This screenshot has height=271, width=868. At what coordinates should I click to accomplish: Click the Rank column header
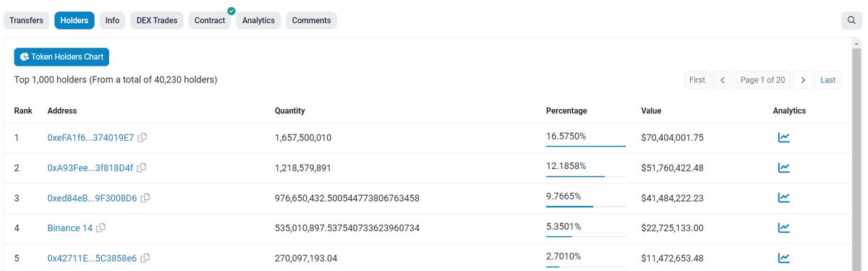tap(24, 111)
